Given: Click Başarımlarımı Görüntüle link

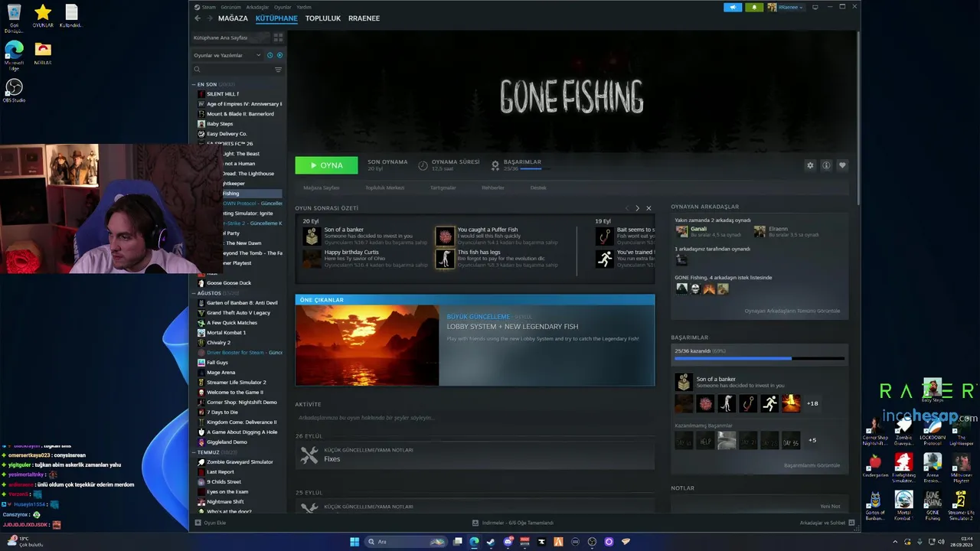Looking at the screenshot, I should [812, 465].
